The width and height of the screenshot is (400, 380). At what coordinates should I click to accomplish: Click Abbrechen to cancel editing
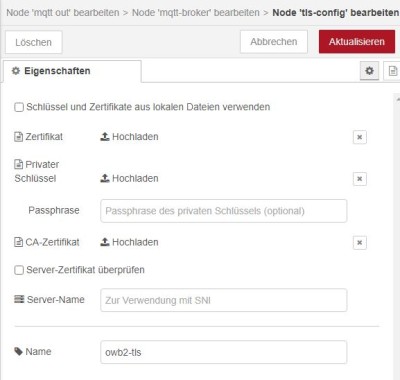(x=274, y=42)
